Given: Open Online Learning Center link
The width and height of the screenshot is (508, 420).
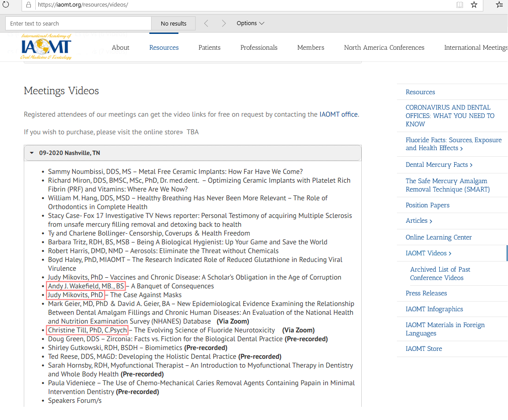Looking at the screenshot, I should click(x=439, y=237).
